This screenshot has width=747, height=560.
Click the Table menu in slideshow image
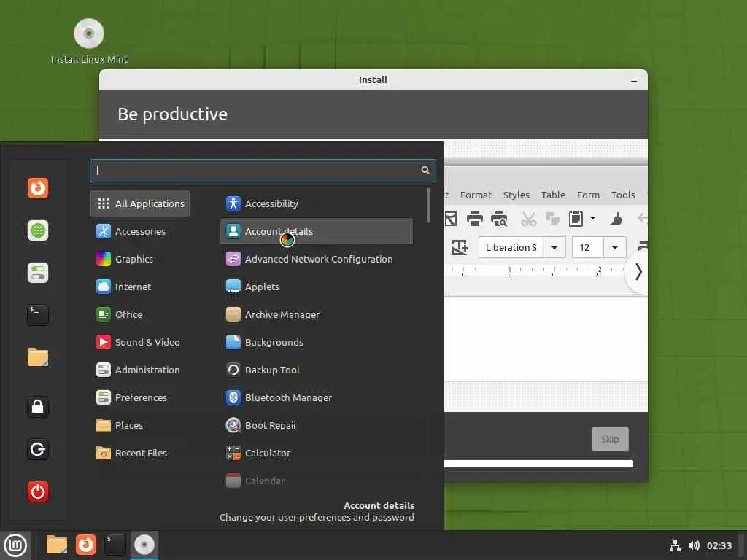pyautogui.click(x=553, y=195)
